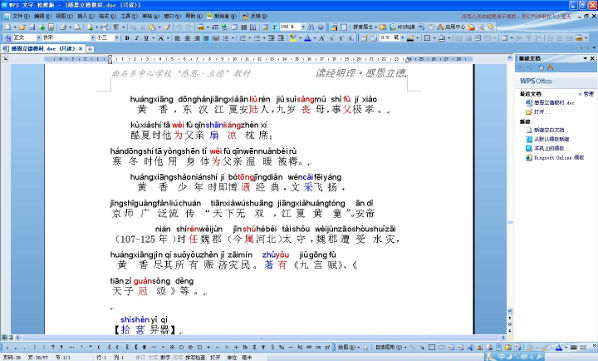The height and width of the screenshot is (361, 598).
Task: Close the document tab with the x
Action: (x=80, y=49)
